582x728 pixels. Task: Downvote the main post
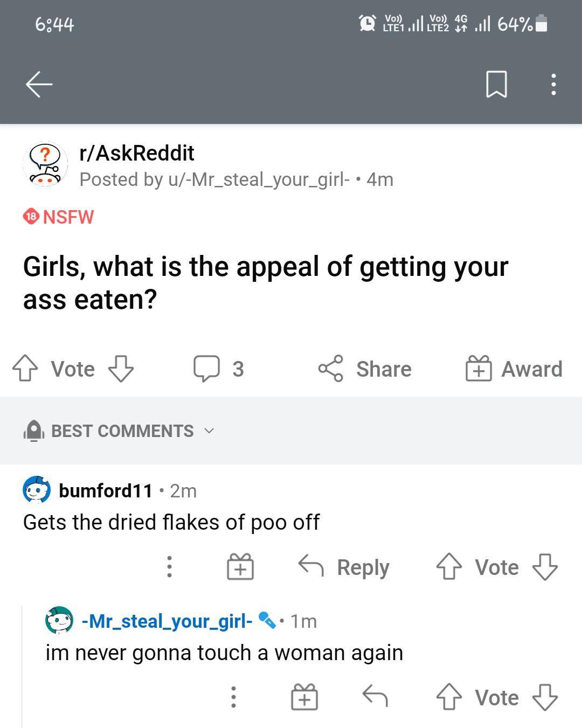point(121,369)
